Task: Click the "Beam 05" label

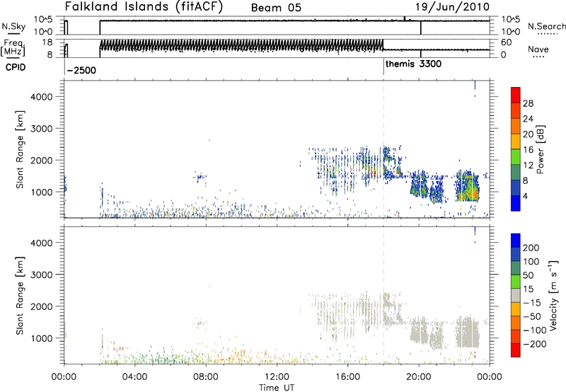Action: (276, 8)
